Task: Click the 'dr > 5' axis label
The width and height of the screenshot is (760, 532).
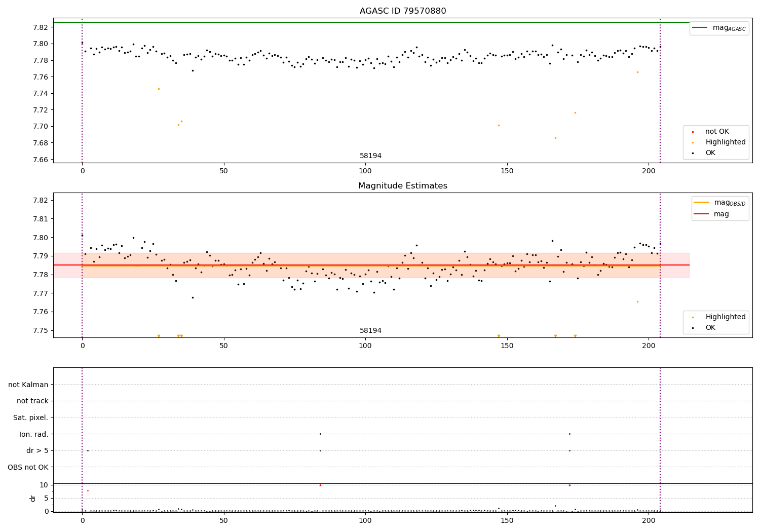Action: (37, 450)
